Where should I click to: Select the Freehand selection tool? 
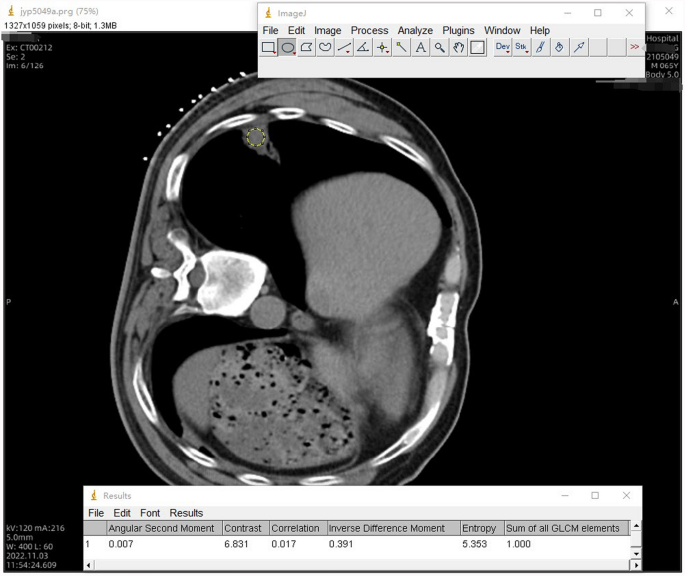coord(325,47)
